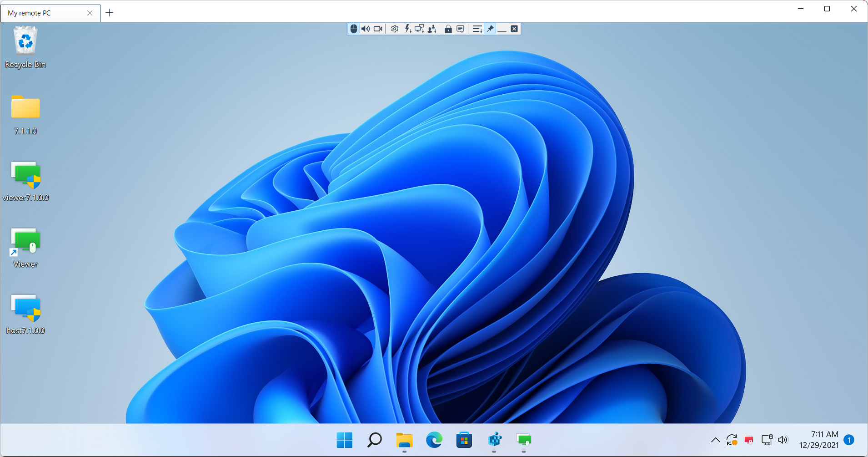This screenshot has width=868, height=457.
Task: Toggle remote sound in the session toolbar
Action: coord(366,29)
